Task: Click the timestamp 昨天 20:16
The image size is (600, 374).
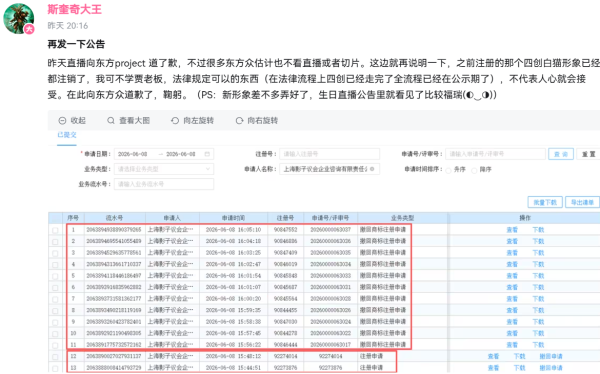Action: [x=68, y=26]
